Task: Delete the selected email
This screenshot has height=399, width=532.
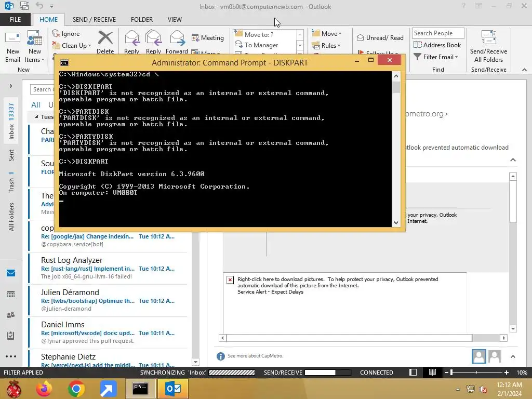Action: 105,43
